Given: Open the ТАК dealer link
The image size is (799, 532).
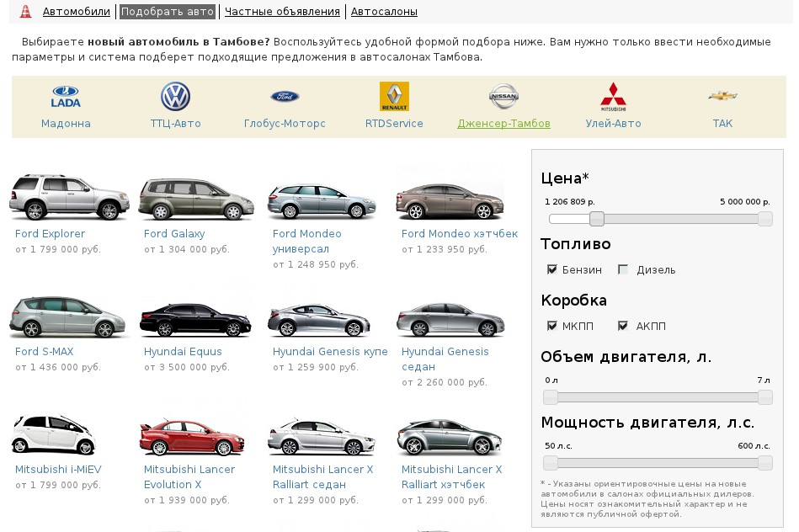Looking at the screenshot, I should [722, 123].
